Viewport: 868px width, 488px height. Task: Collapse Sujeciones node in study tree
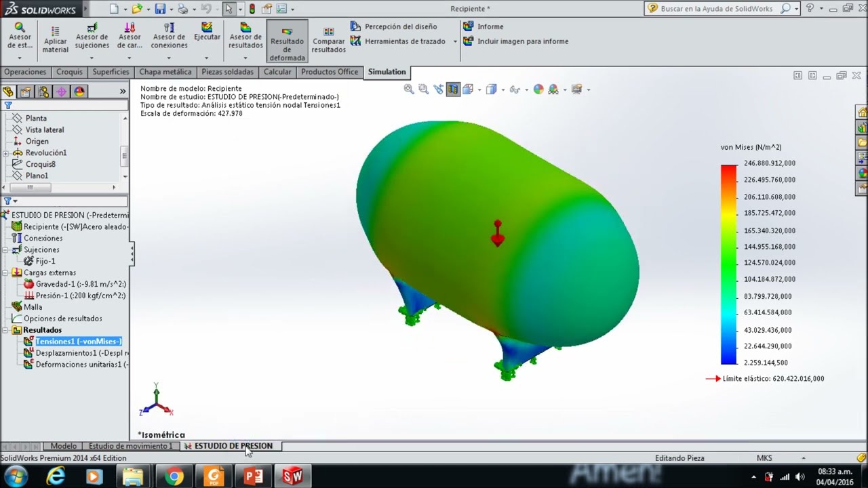tap(5, 250)
